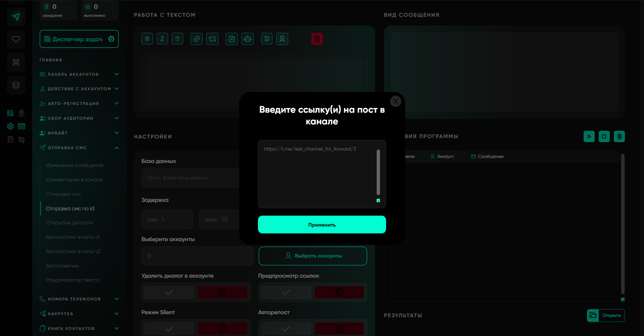The width and height of the screenshot is (644, 336).
Task: Click the insert link icon in text toolbar
Action: 197,39
